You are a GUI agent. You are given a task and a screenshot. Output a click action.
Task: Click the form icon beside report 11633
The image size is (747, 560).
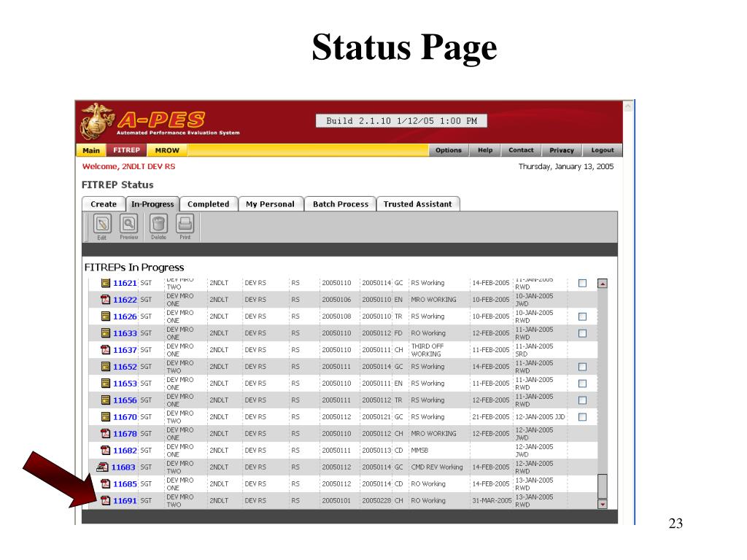106,332
